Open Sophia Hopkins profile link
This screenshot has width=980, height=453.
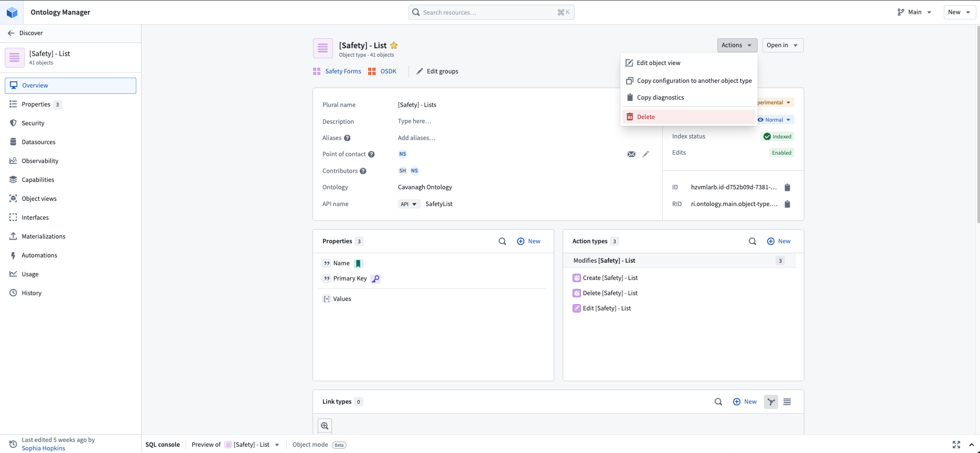coord(44,448)
